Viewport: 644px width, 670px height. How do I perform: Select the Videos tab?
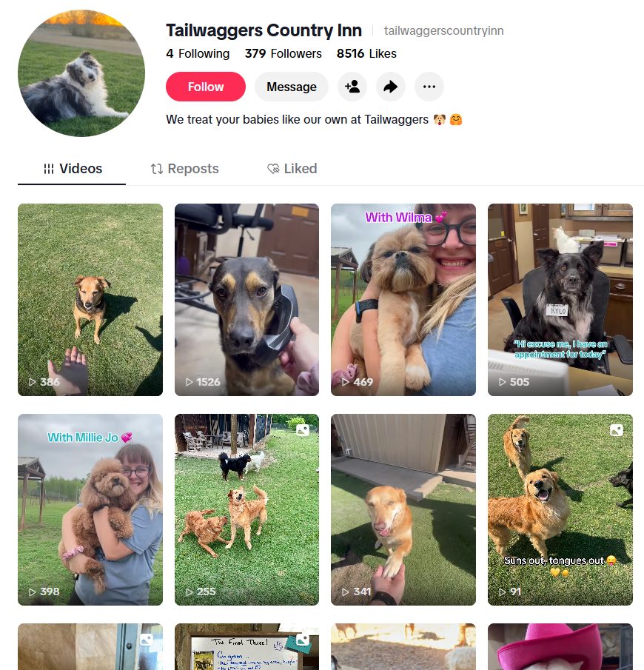point(73,169)
